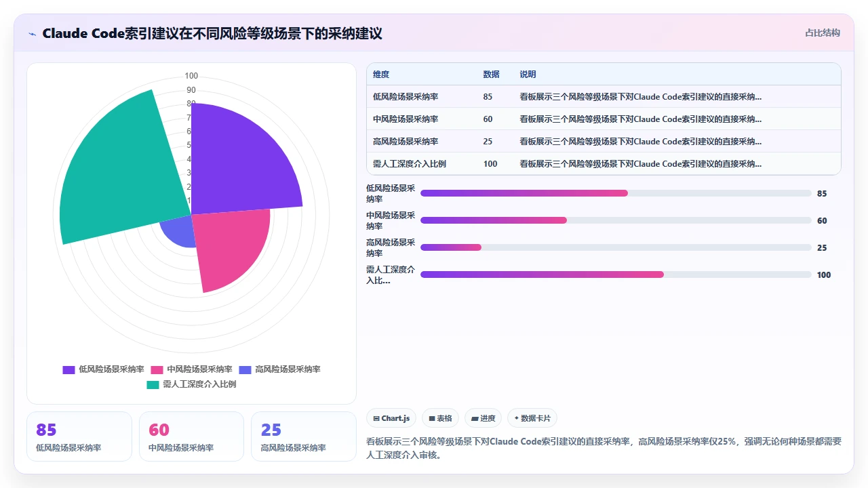This screenshot has height=488, width=868.
Task: Click the 100 tick label on chart axis
Action: 191,76
